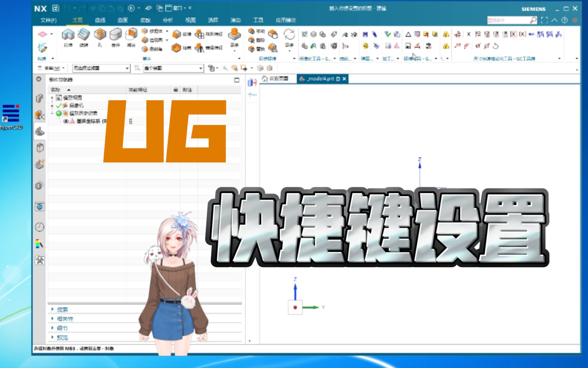Maximize the 部件导航器 panel
This screenshot has height=368, width=588.
[237, 80]
